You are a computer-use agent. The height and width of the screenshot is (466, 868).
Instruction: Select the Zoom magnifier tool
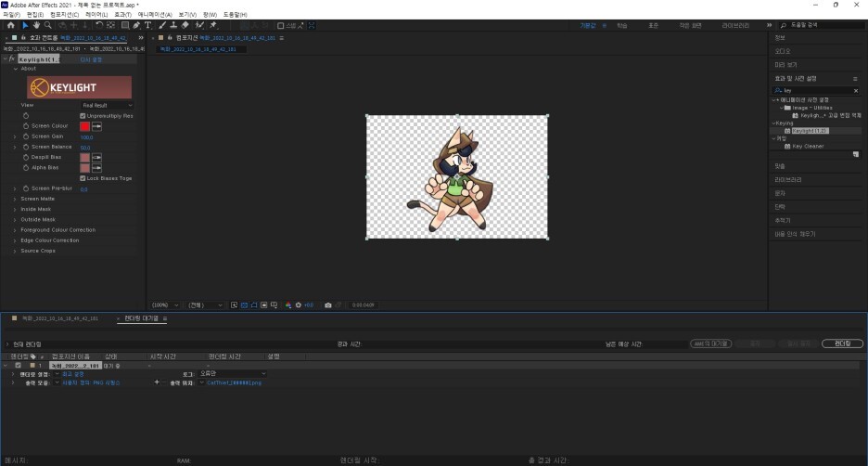coord(48,25)
